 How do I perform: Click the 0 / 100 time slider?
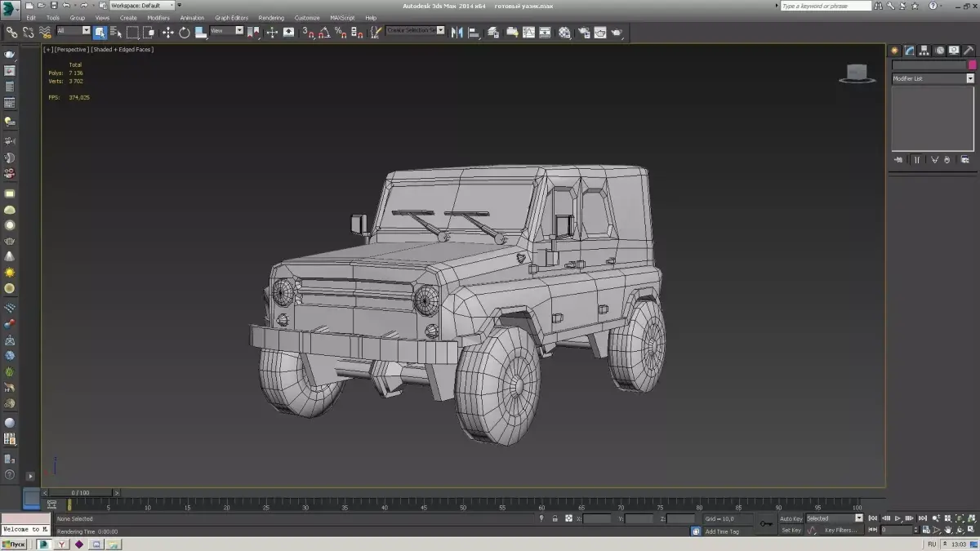click(81, 493)
